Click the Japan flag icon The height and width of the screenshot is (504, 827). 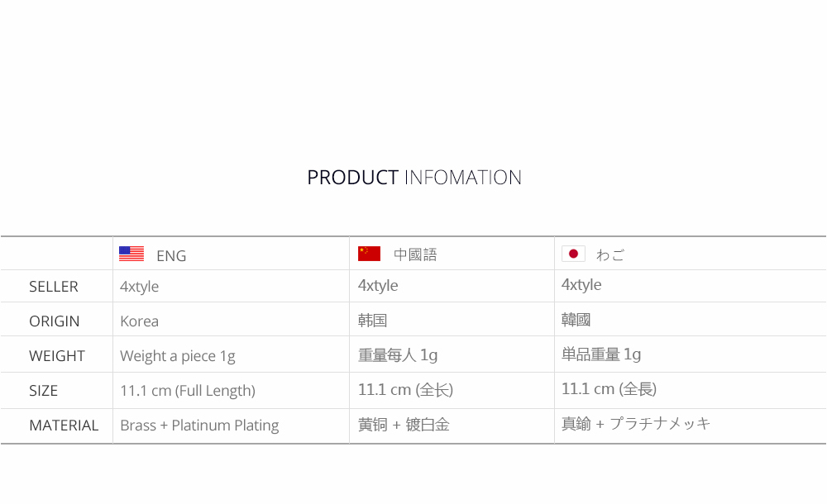pyautogui.click(x=573, y=254)
